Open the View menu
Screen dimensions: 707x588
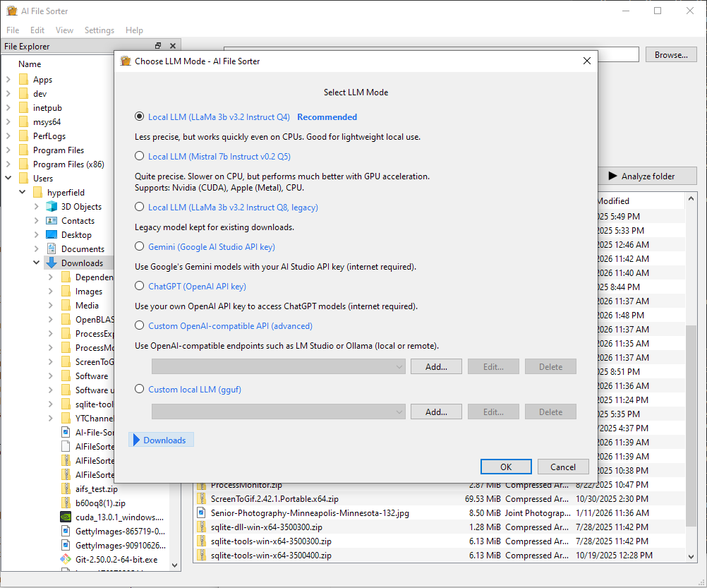(64, 30)
